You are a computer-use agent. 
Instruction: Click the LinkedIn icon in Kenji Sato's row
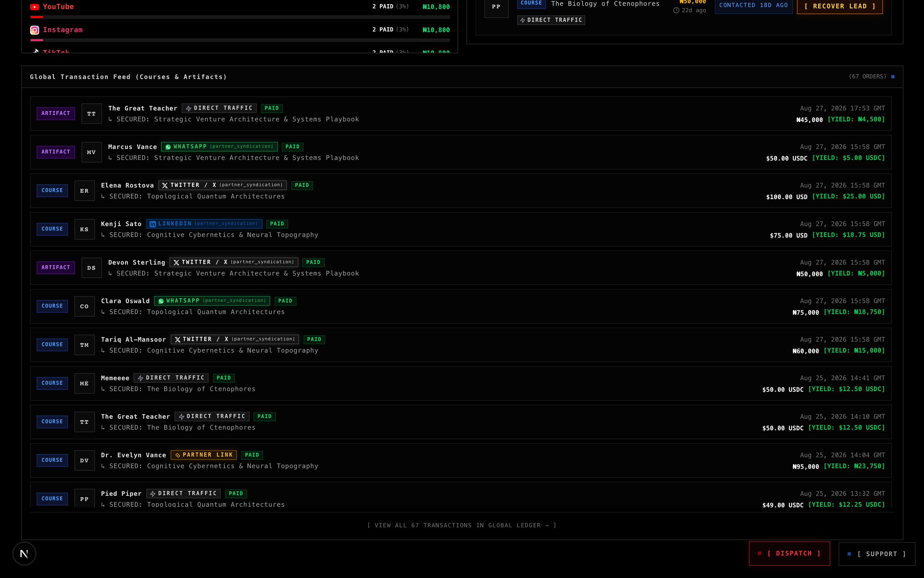(153, 224)
